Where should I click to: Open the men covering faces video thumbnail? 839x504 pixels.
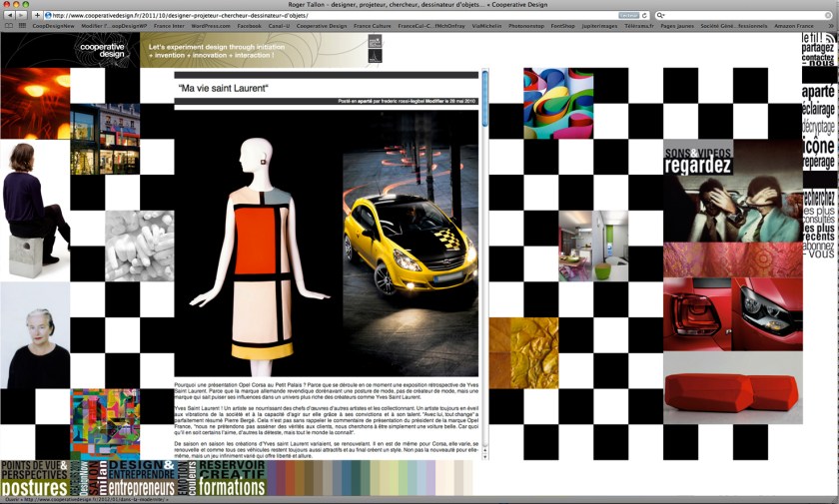(x=732, y=209)
